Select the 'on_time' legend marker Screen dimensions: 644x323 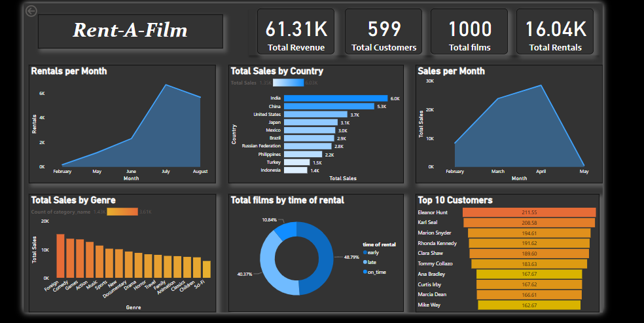pyautogui.click(x=365, y=271)
